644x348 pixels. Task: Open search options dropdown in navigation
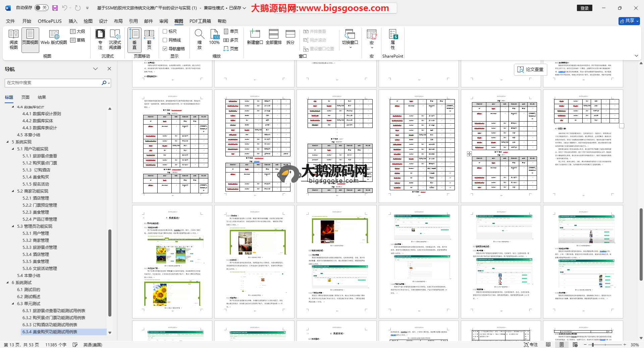(x=109, y=83)
